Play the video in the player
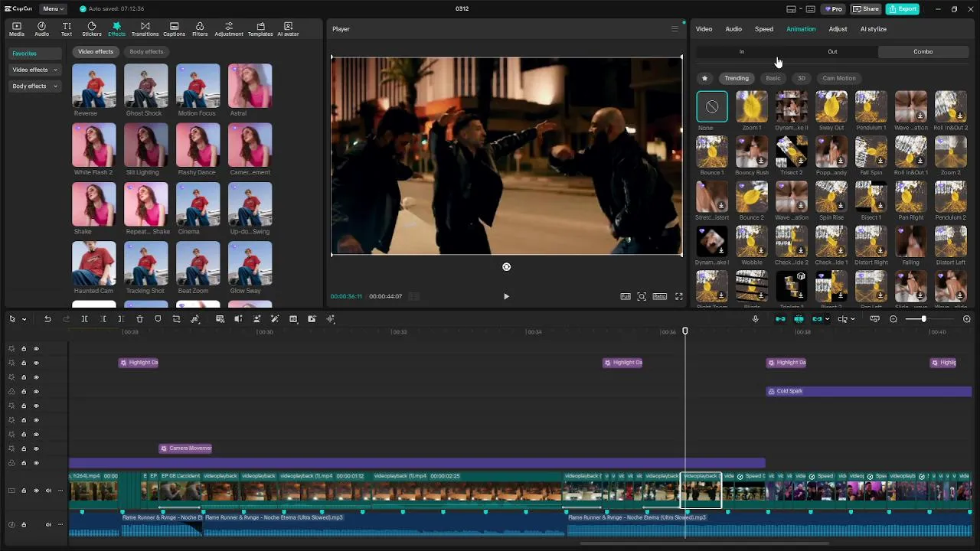 tap(506, 296)
